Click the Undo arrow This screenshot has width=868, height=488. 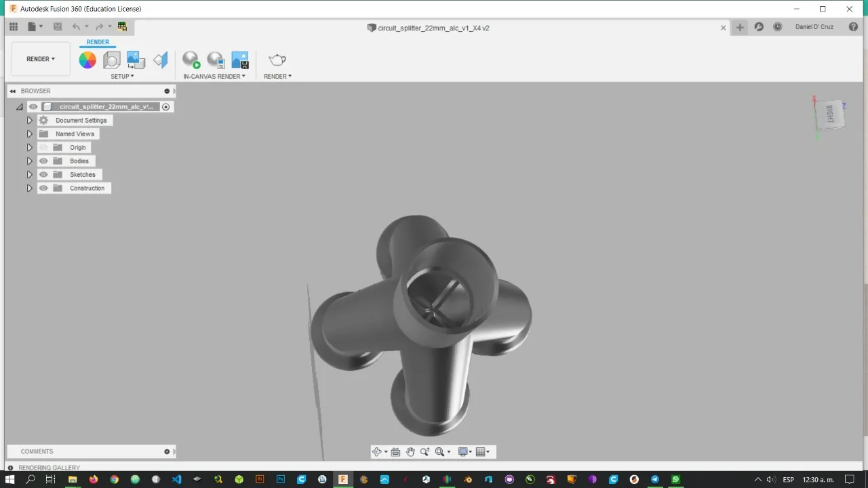(x=76, y=27)
